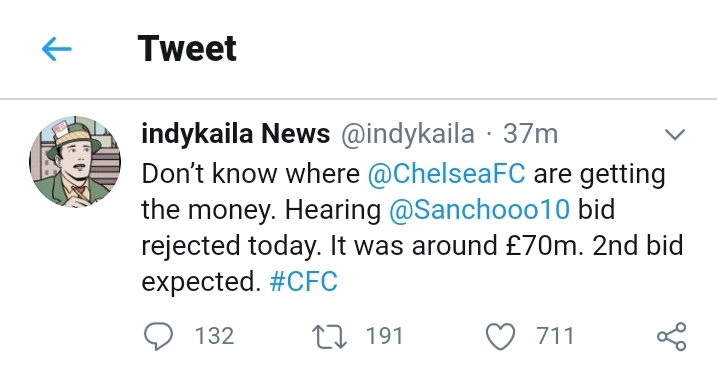Image resolution: width=717 pixels, height=372 pixels.
Task: Retweet using the arrows icon
Action: 329,337
